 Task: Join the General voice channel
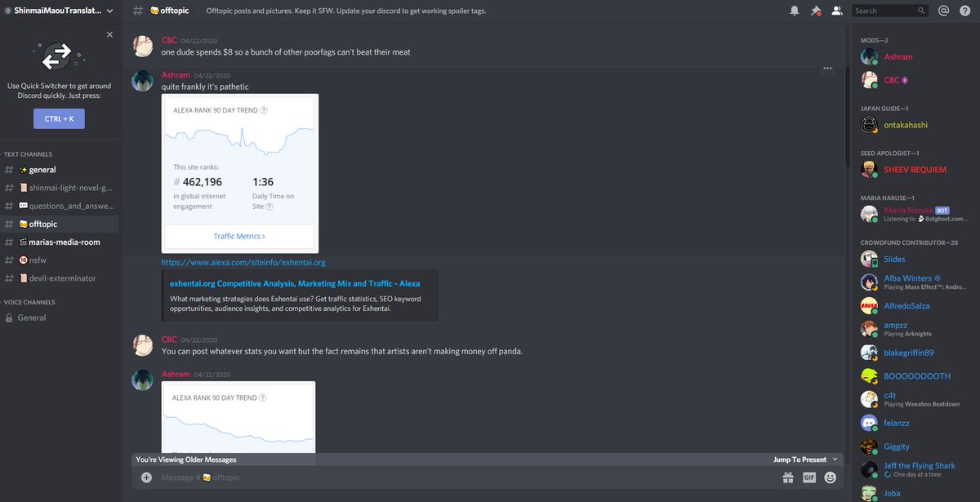61,318
